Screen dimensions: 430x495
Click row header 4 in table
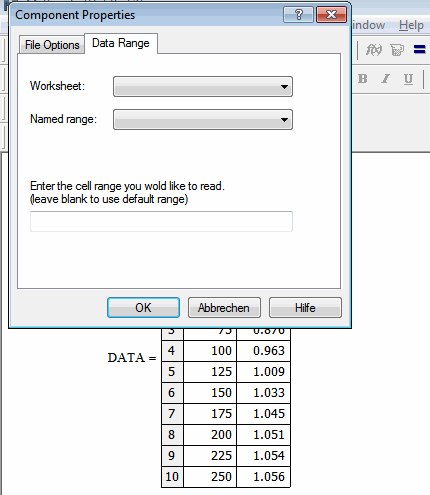coord(172,351)
